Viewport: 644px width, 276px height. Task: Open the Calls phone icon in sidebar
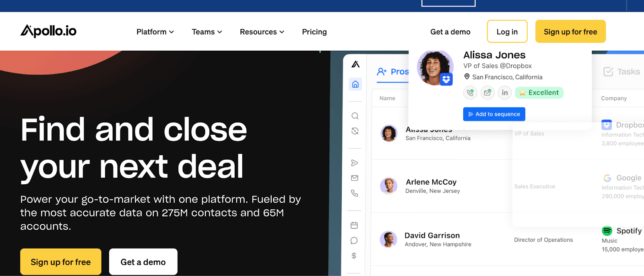355,193
